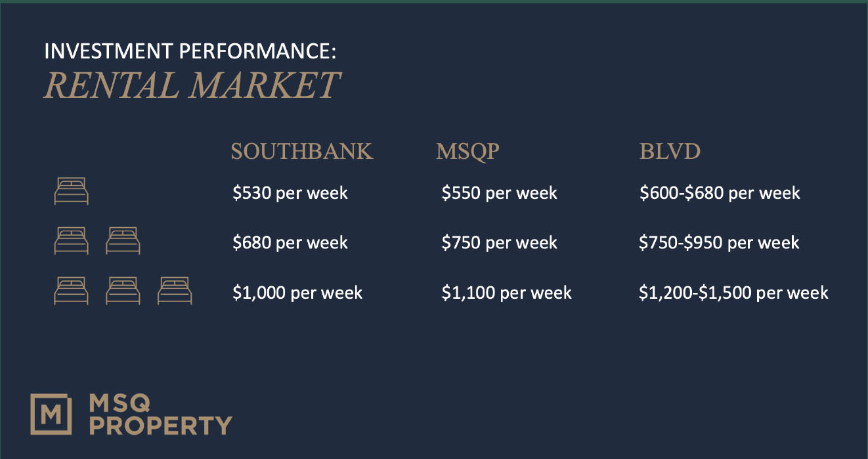Click the MSQ PROPERTY logo text
The height and width of the screenshot is (459, 868).
click(160, 414)
